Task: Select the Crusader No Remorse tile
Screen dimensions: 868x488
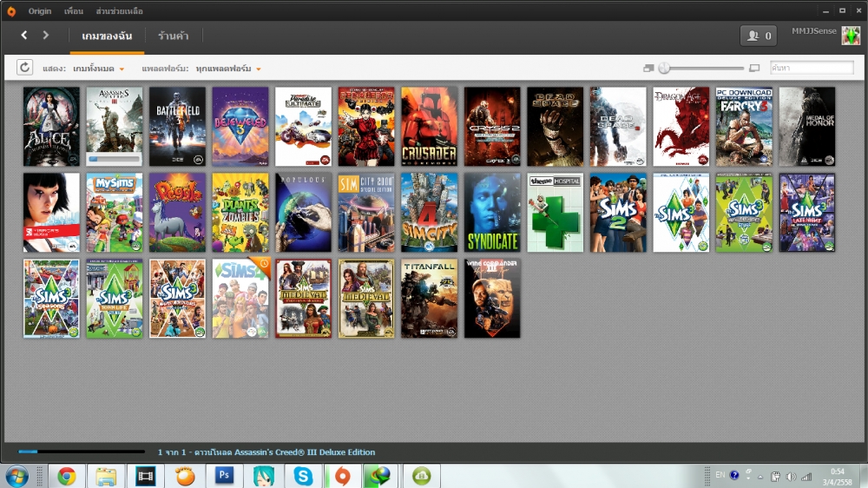Action: coord(429,126)
